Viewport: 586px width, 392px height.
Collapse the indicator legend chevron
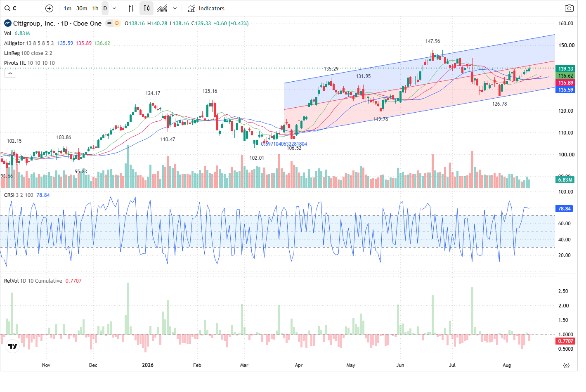[10, 73]
